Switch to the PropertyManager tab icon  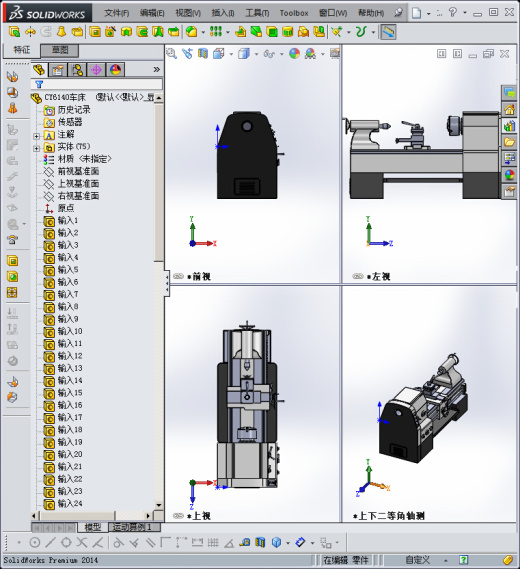click(58, 70)
